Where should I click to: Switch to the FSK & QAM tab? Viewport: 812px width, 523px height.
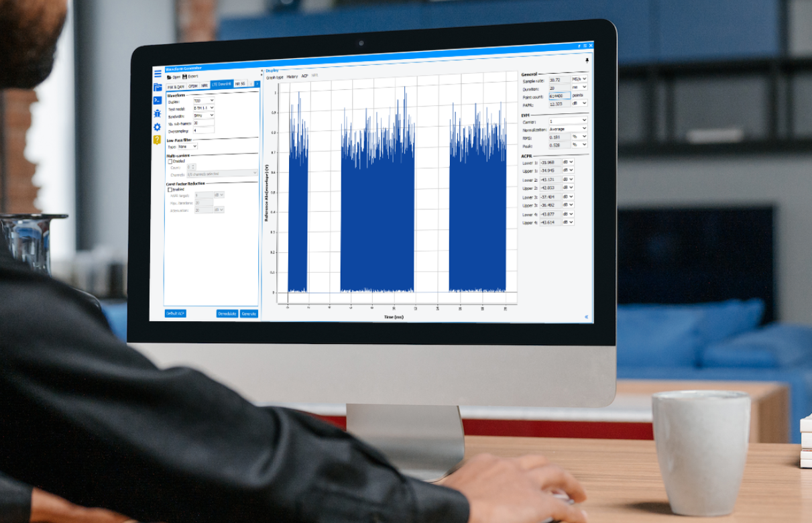(x=176, y=86)
